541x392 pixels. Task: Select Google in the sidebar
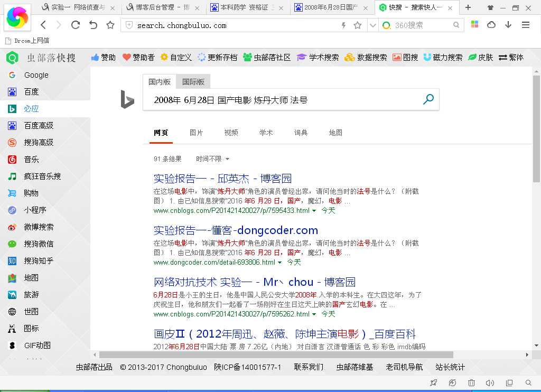click(45, 75)
